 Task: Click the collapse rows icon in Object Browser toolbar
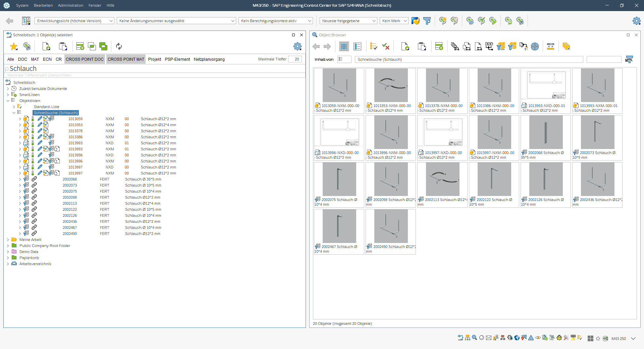click(550, 46)
